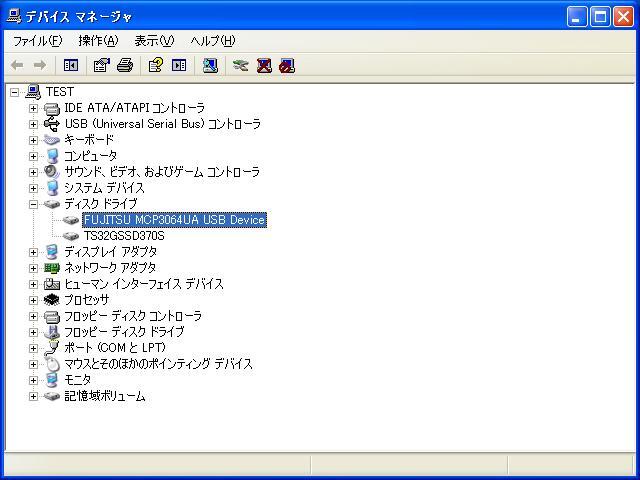Click the モニタ monitor icon
Image resolution: width=640 pixels, height=480 pixels.
[x=52, y=380]
